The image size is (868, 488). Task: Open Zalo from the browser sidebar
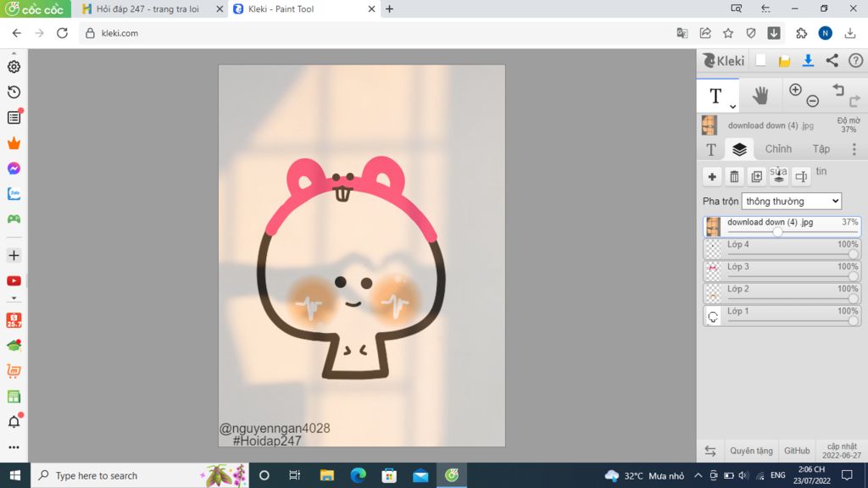tap(14, 194)
